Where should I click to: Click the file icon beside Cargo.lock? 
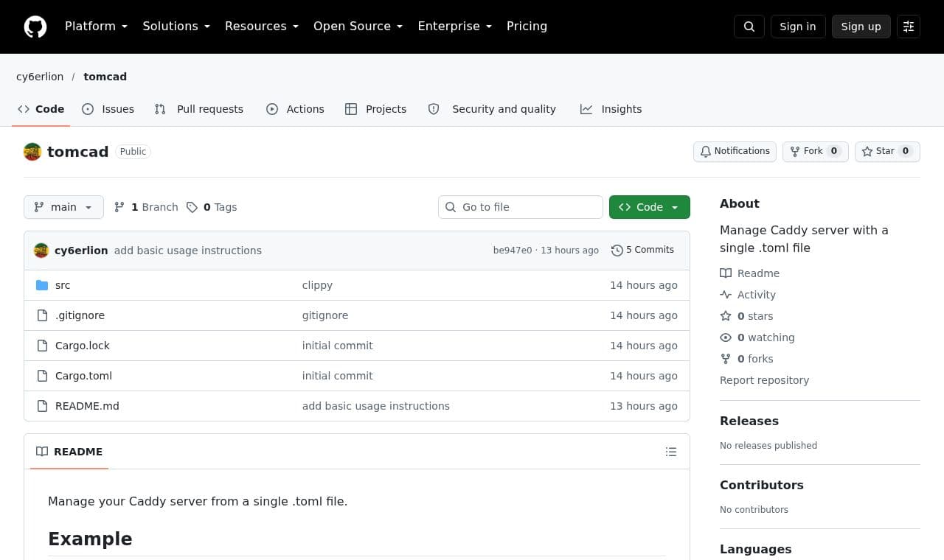42,346
